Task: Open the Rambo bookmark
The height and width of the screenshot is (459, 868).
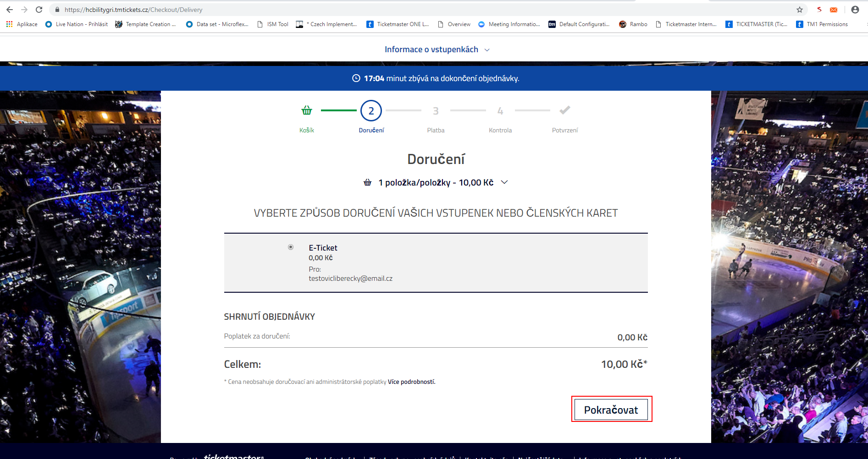Action: coord(633,24)
